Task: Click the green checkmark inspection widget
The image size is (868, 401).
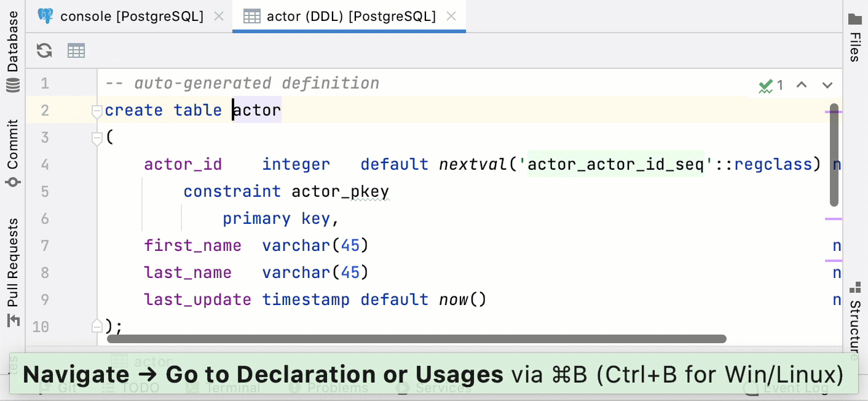Action: pyautogui.click(x=771, y=85)
